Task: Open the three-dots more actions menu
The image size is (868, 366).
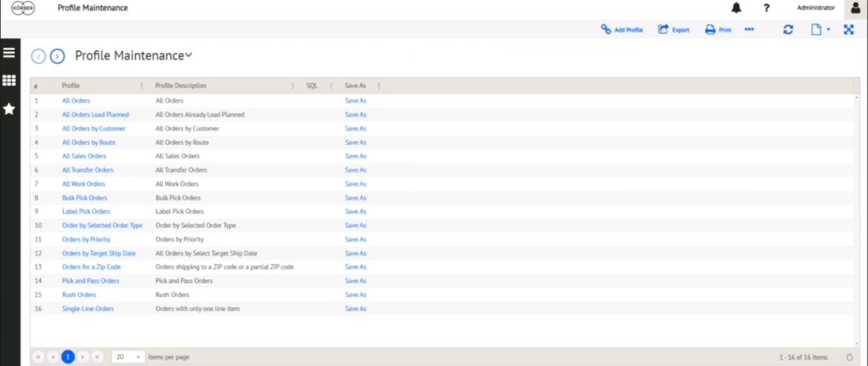Action: coord(749,29)
